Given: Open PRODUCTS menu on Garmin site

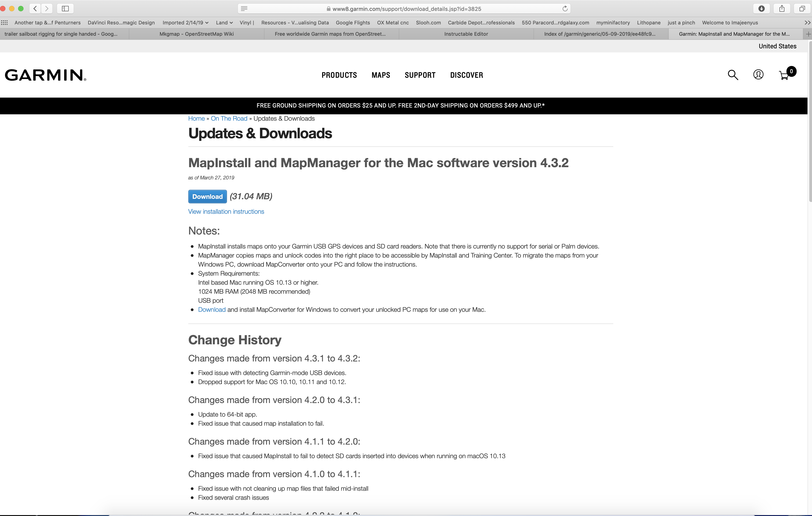Looking at the screenshot, I should 339,75.
